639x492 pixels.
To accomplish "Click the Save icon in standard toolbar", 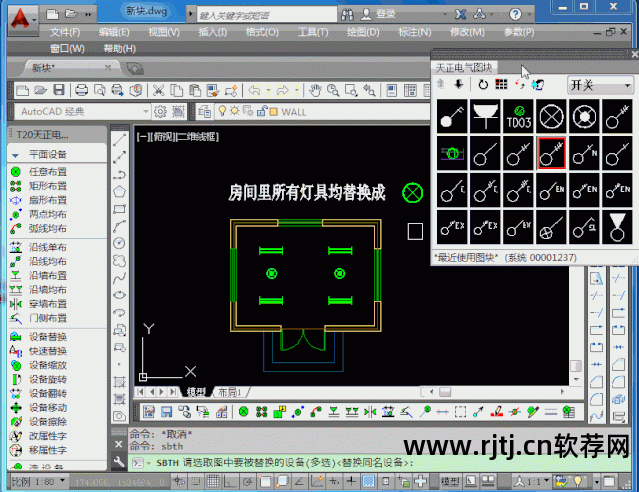I will (x=59, y=90).
